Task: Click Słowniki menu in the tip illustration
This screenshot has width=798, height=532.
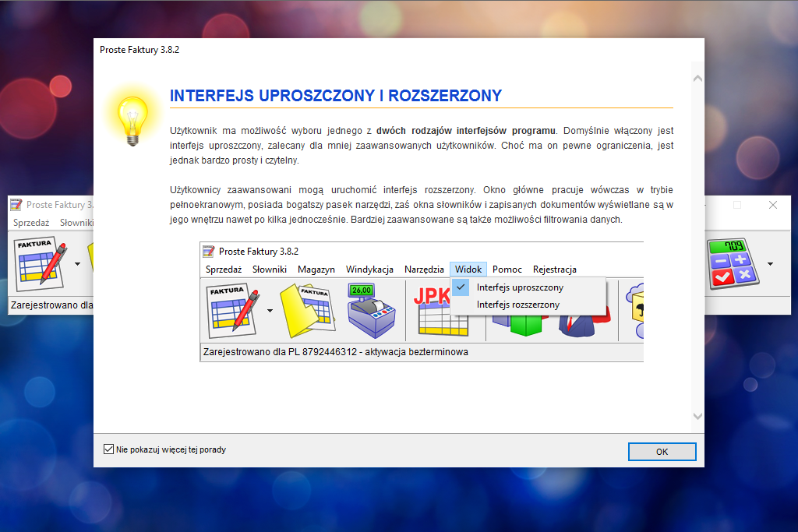Action: pyautogui.click(x=269, y=270)
